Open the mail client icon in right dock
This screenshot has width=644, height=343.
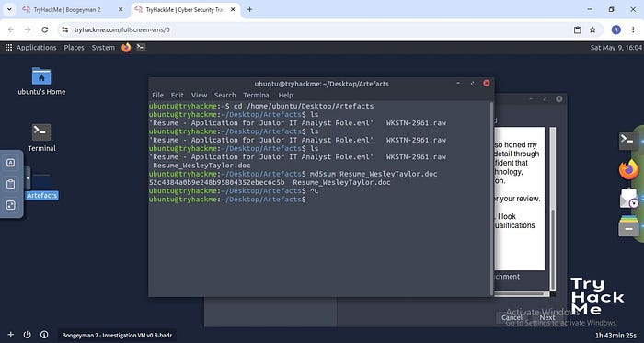point(628,198)
